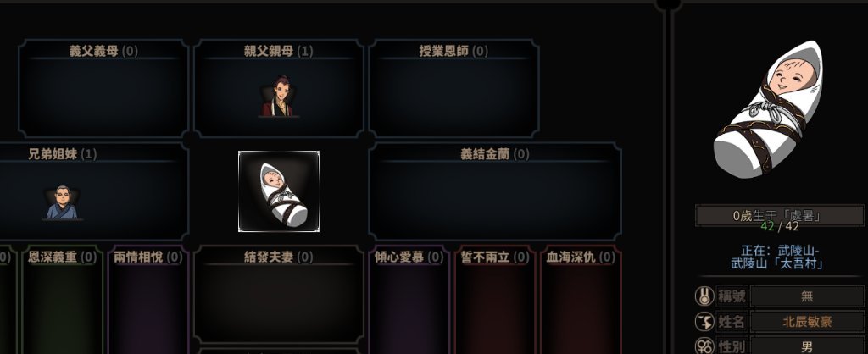The image size is (868, 354).
Task: Select the sibling portrait under 兄弟姐妹
Action: click(63, 202)
